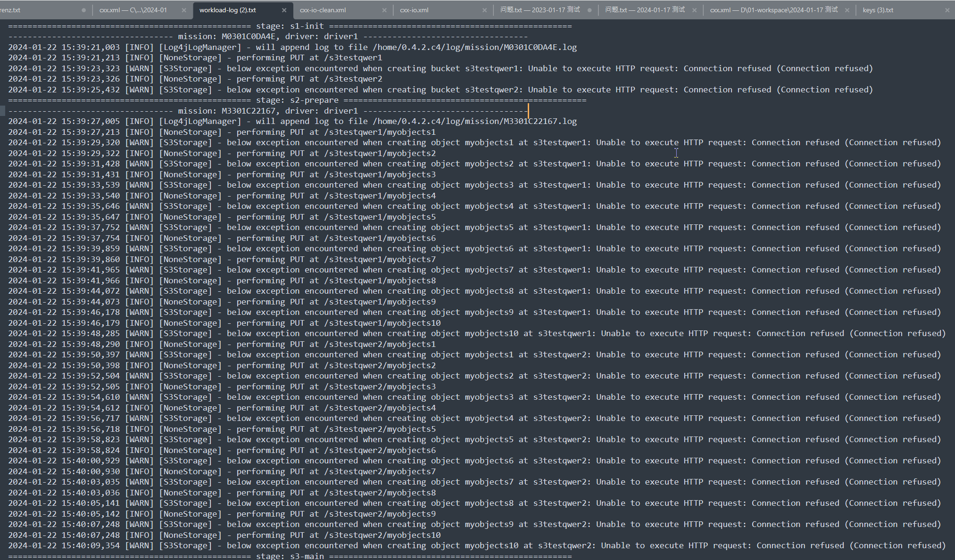This screenshot has width=955, height=560.
Task: Click warning for myobjects9 at s3testqwer1
Action: (474, 312)
